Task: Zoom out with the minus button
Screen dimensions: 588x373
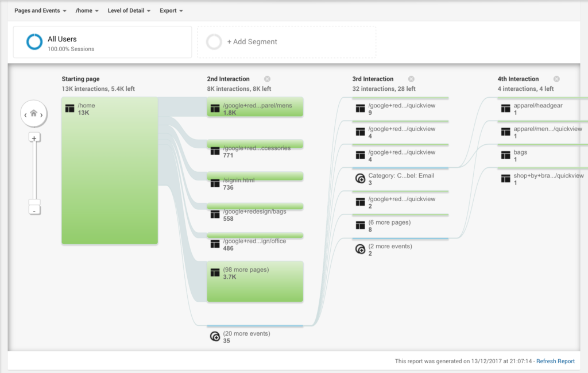Action: (x=34, y=211)
